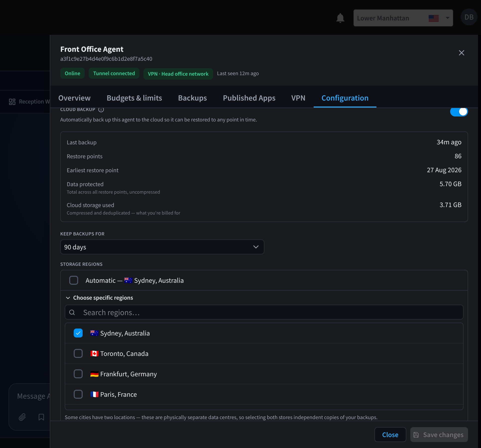Switch to the Overview tab
481x448 pixels.
tap(74, 98)
